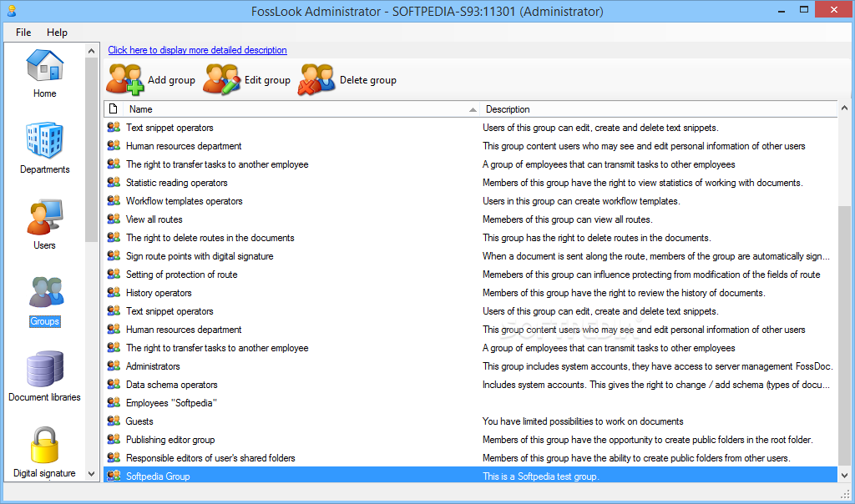Close the FossLook Administrator window

(x=834, y=10)
